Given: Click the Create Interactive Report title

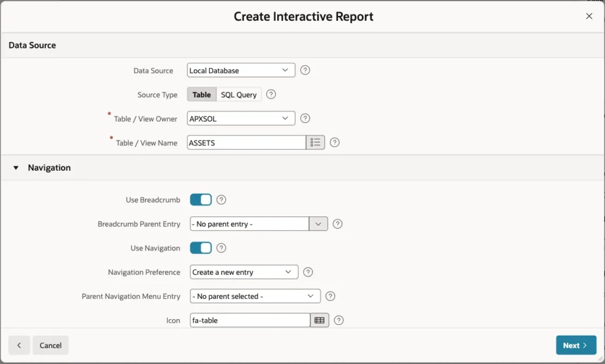Looking at the screenshot, I should pos(303,17).
